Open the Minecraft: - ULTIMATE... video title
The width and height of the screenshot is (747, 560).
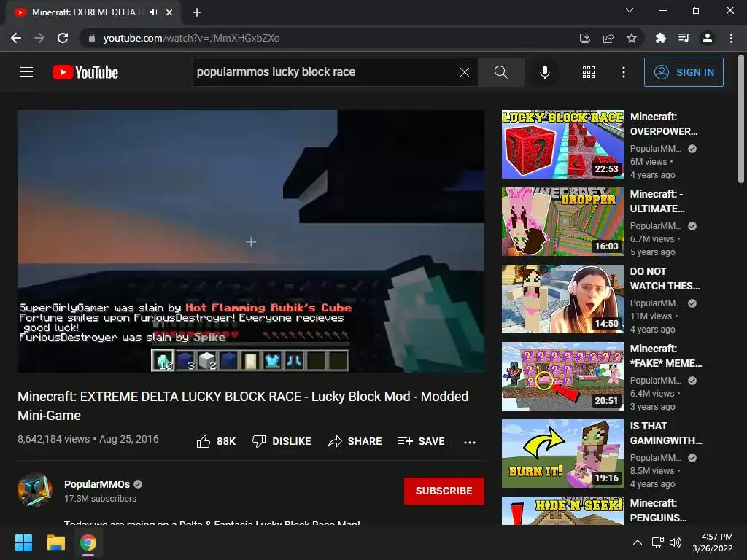click(x=657, y=201)
